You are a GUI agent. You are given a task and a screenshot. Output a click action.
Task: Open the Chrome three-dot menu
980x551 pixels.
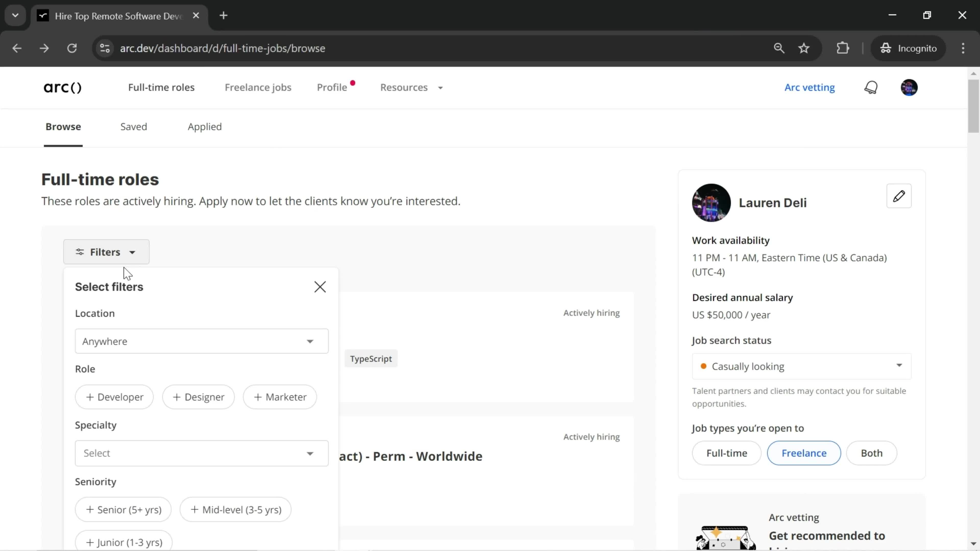[x=963, y=48]
